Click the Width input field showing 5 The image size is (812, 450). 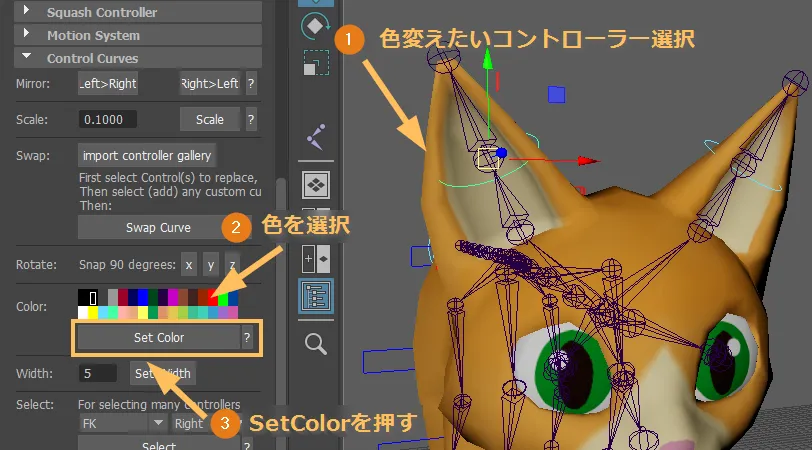click(100, 374)
